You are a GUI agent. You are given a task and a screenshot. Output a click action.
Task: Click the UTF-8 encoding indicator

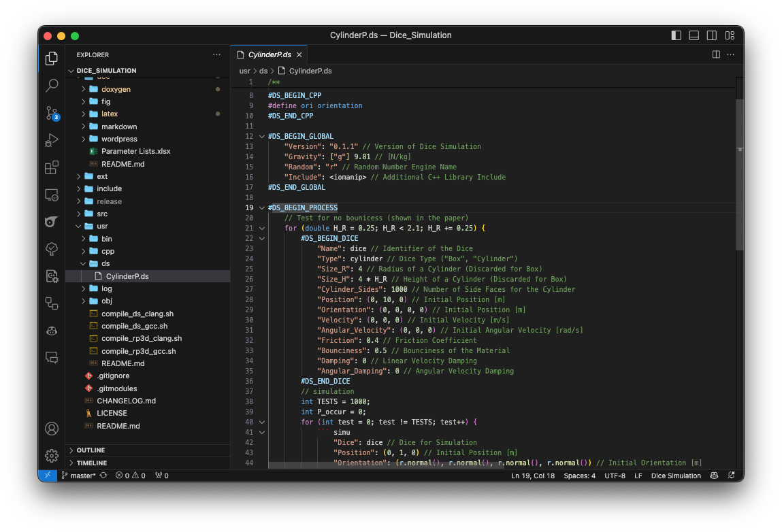click(x=615, y=476)
